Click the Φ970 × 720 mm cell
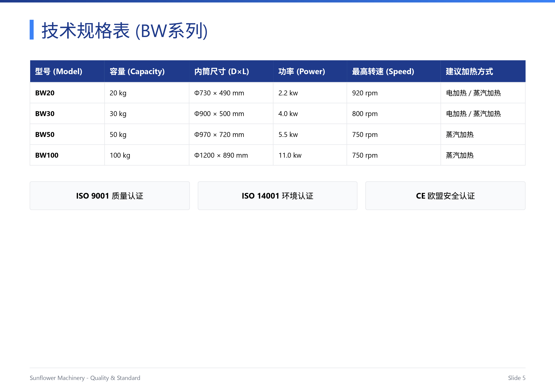Screen dimensions: 555x392 [231, 134]
